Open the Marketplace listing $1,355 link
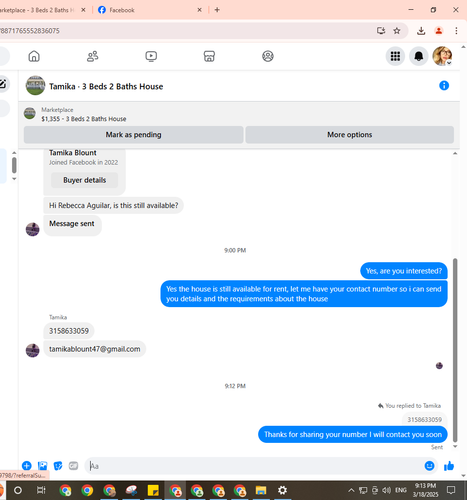 (84, 119)
